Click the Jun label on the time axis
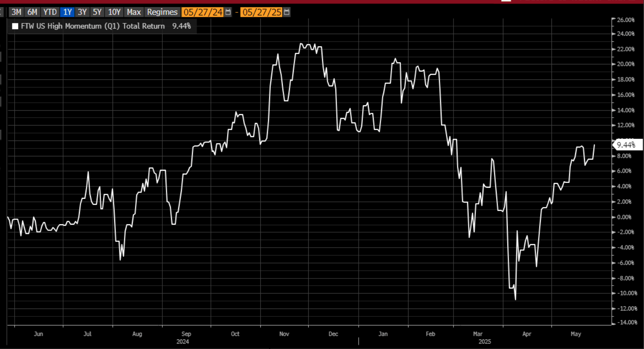This screenshot has width=644, height=349. [x=39, y=334]
